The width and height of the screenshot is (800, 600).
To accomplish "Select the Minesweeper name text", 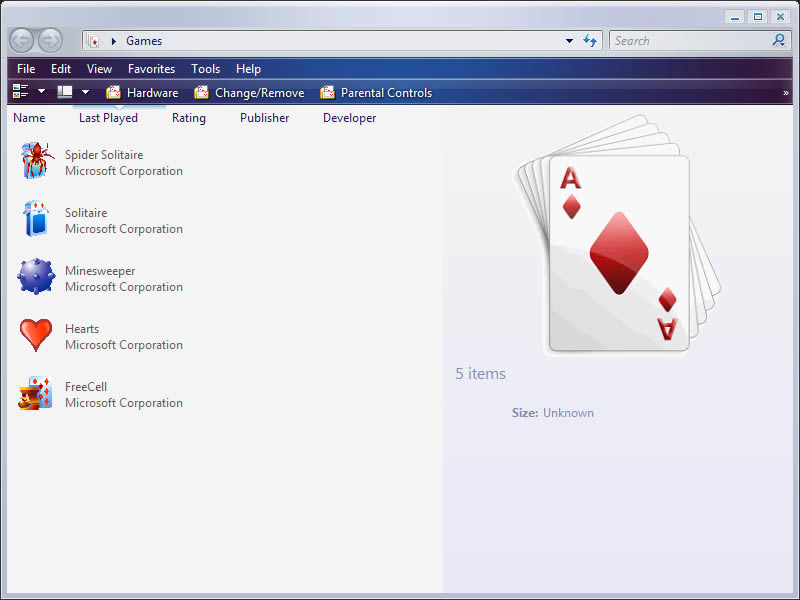I will (100, 271).
